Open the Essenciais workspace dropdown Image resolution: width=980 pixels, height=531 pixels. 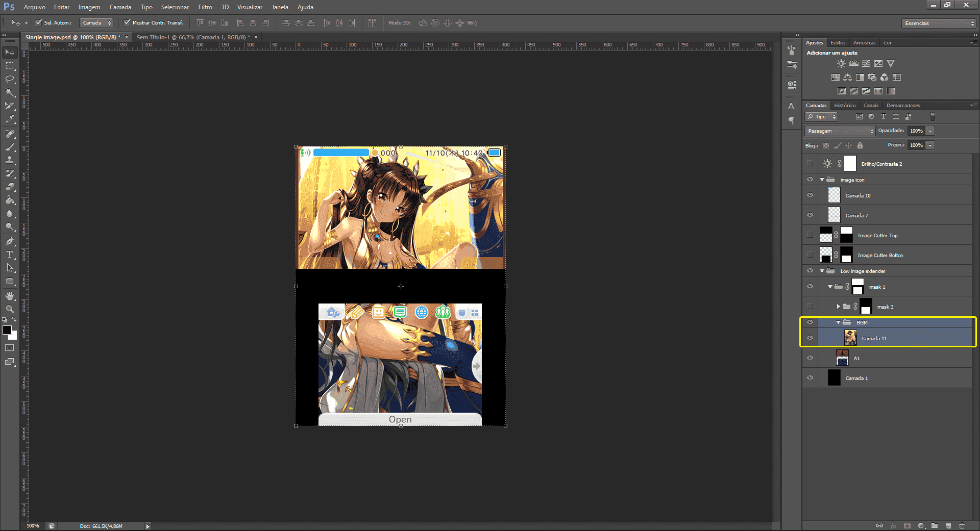[939, 23]
